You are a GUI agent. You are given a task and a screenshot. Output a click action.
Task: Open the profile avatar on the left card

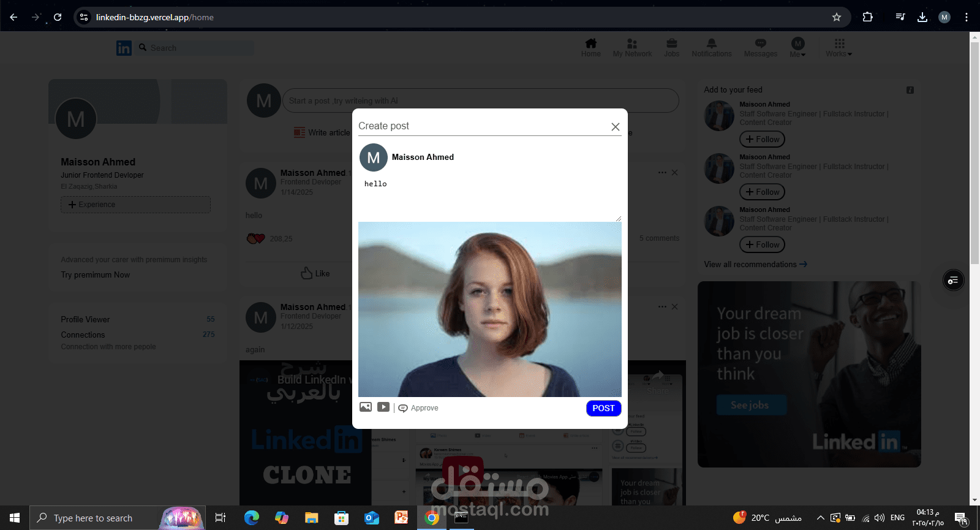coord(76,119)
